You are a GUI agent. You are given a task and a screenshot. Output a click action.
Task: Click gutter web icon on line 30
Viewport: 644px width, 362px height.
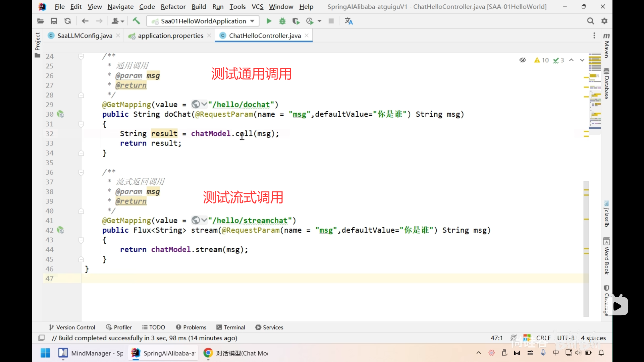(60, 114)
